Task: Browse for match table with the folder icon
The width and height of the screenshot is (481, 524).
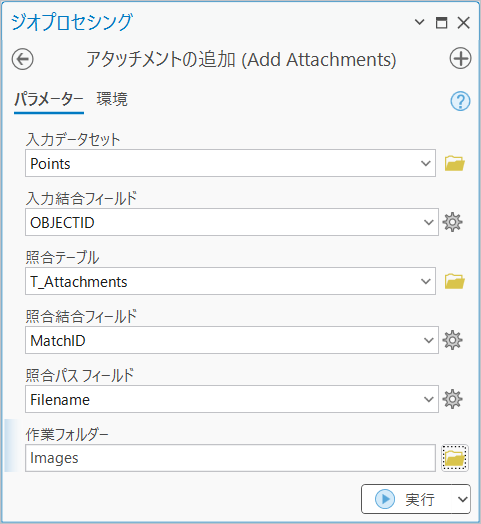Action: click(455, 281)
